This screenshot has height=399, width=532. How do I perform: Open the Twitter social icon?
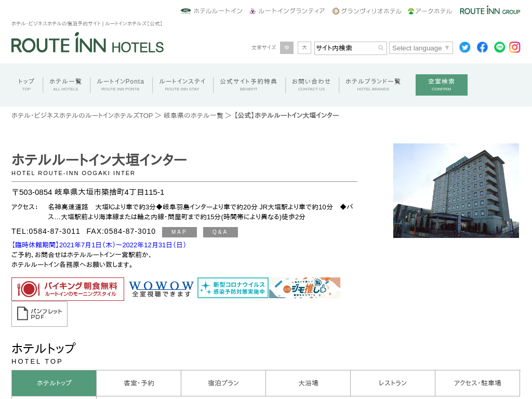[464, 47]
